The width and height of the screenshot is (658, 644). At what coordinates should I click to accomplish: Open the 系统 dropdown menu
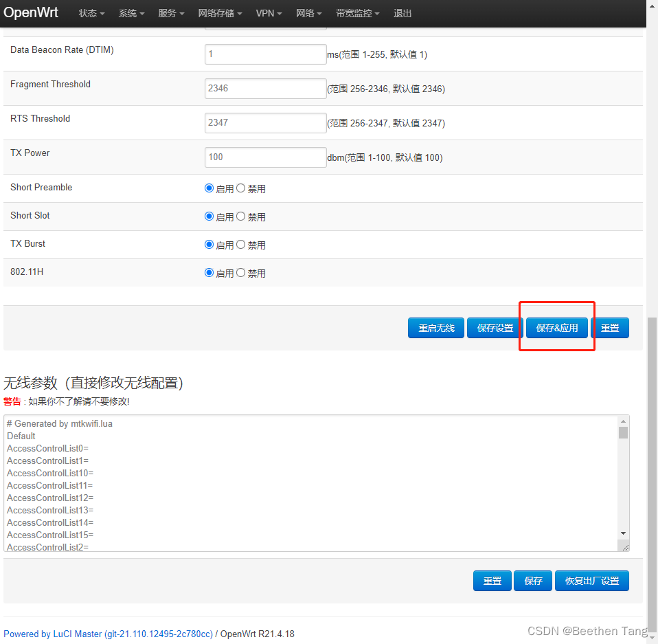[x=131, y=14]
